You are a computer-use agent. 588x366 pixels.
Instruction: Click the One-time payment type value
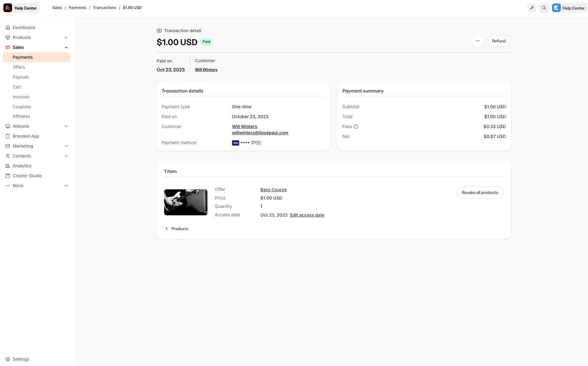(x=242, y=107)
